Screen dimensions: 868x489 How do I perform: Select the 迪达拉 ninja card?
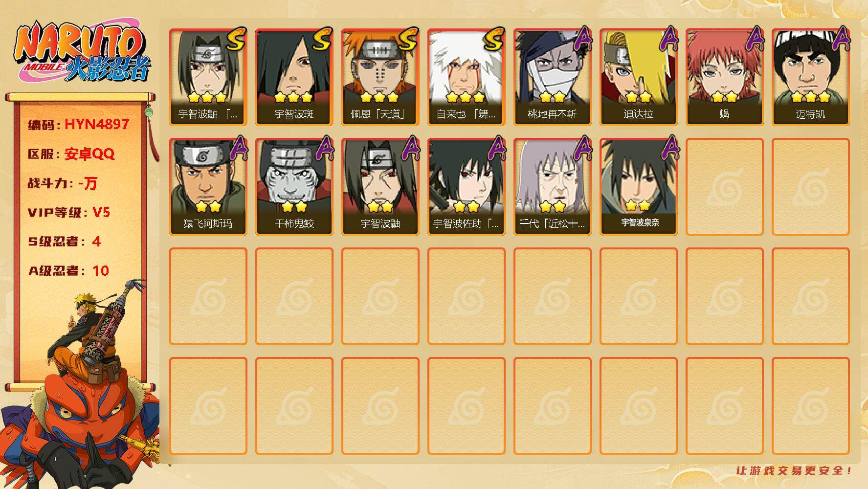click(638, 77)
